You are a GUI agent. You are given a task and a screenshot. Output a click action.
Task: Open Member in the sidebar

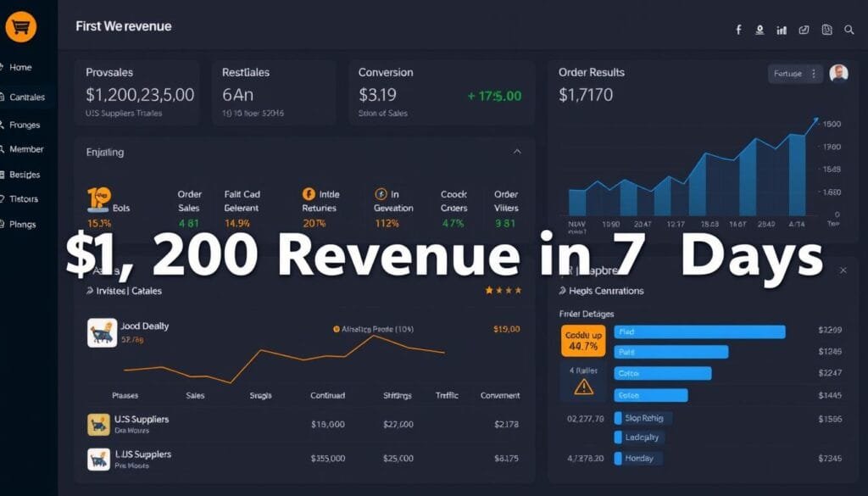pyautogui.click(x=26, y=149)
